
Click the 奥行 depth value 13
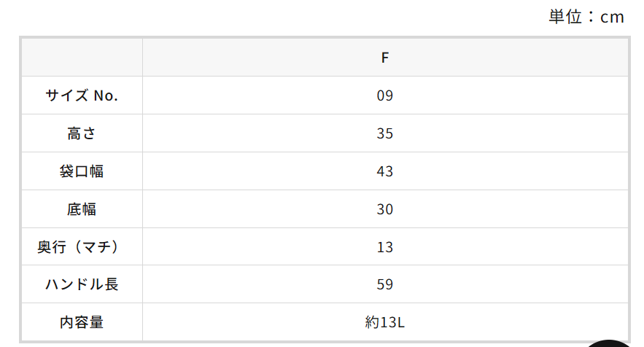(x=385, y=247)
